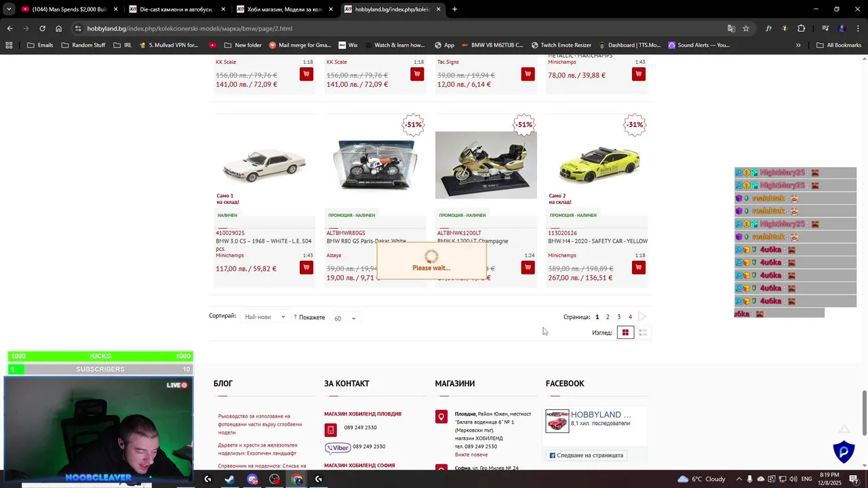Add BMW M4 Safety Car yellow to cart
This screenshot has height=488, width=868.
638,268
